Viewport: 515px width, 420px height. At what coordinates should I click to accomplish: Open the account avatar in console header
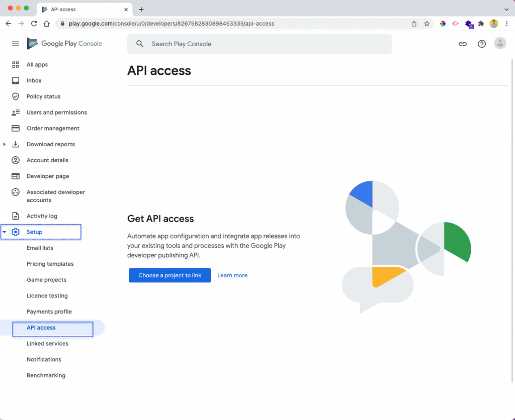[x=500, y=43]
